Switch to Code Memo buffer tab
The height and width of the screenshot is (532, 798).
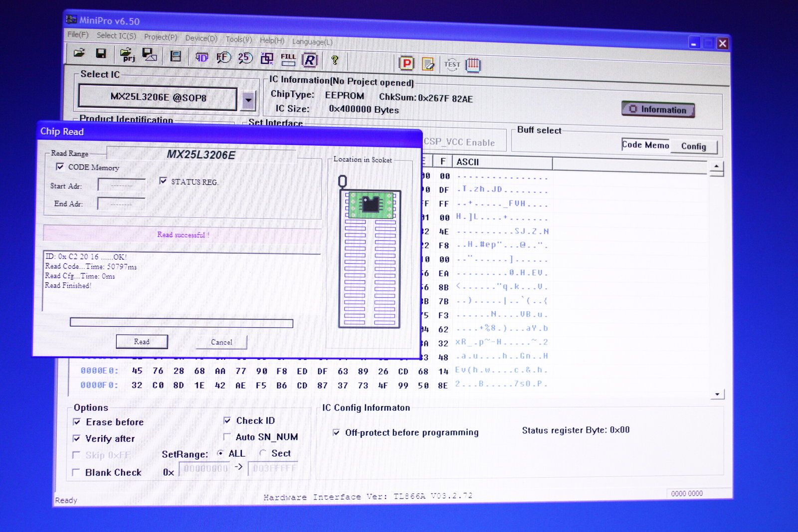(x=645, y=145)
